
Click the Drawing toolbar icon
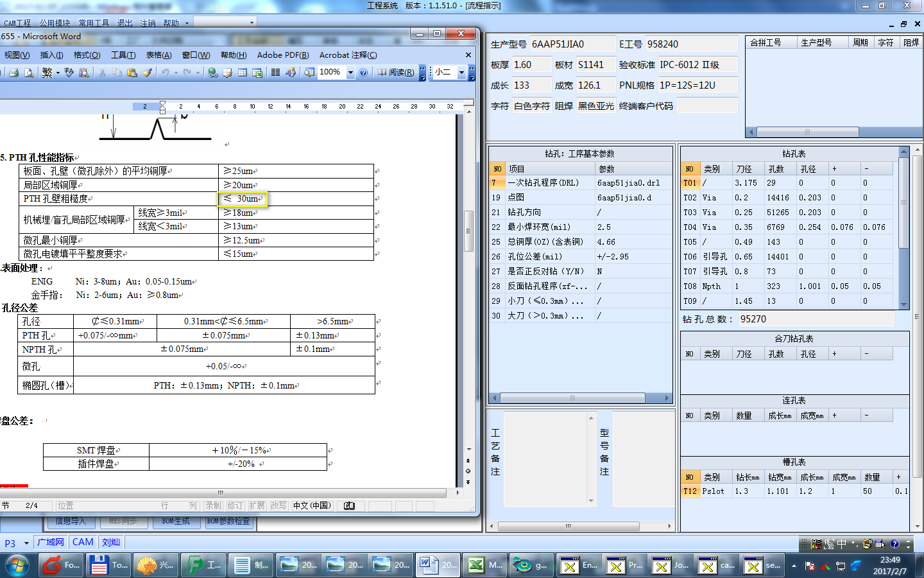[291, 73]
